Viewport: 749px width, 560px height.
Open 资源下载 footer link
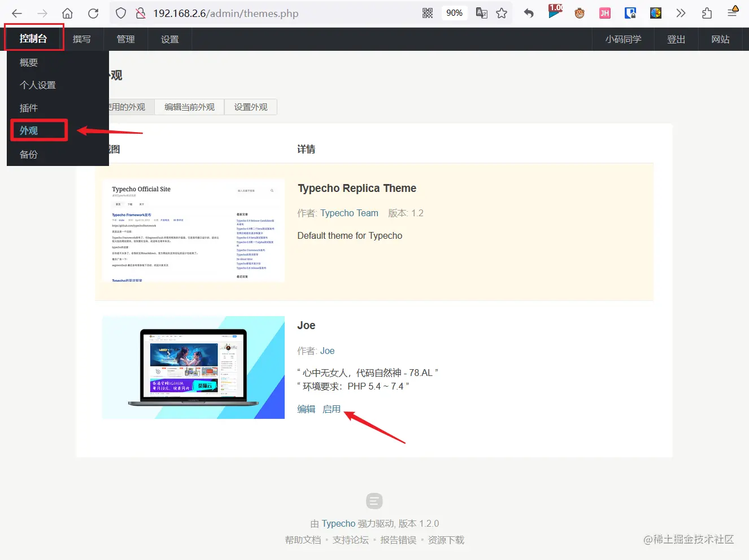(x=446, y=540)
